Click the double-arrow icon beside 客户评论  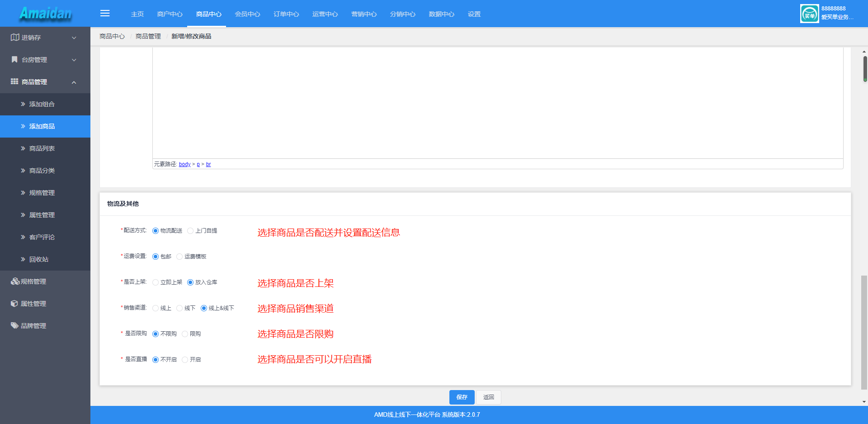coord(23,237)
